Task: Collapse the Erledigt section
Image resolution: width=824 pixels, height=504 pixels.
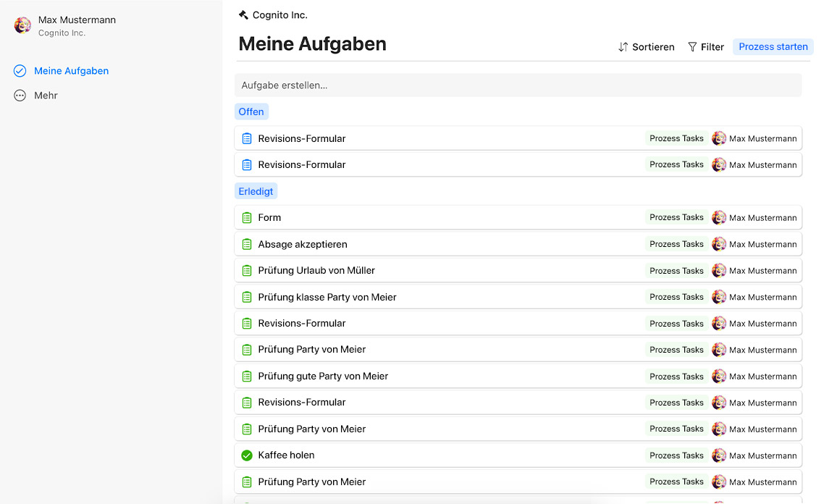Action: [256, 191]
